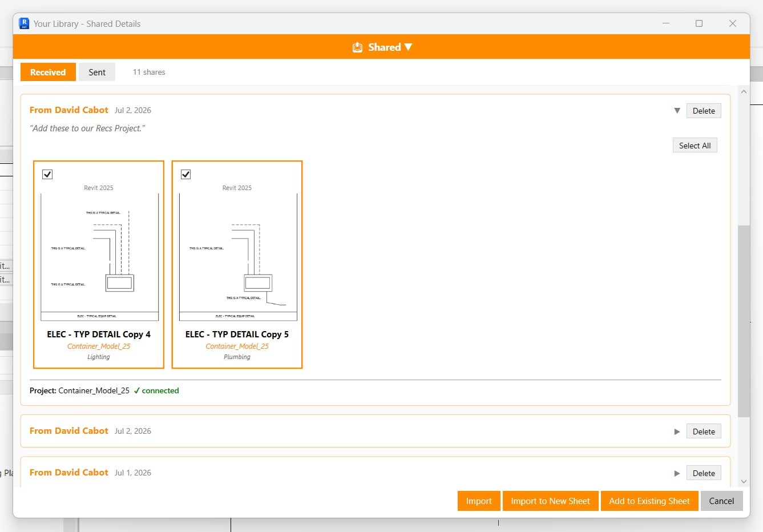Select the Copy 4 detail thumbnail preview
The image size is (763, 532).
(99, 257)
